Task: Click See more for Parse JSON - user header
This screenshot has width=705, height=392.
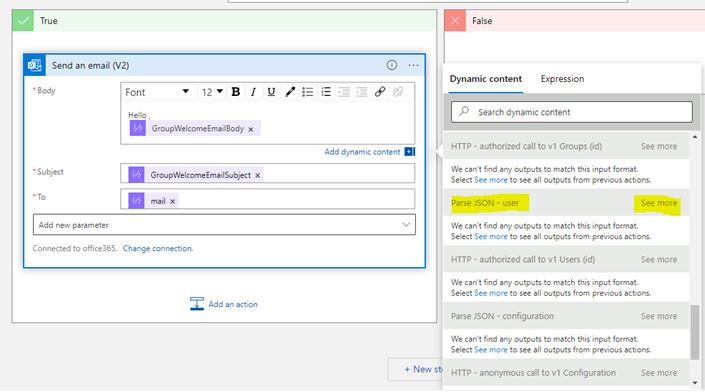Action: pyautogui.click(x=659, y=203)
